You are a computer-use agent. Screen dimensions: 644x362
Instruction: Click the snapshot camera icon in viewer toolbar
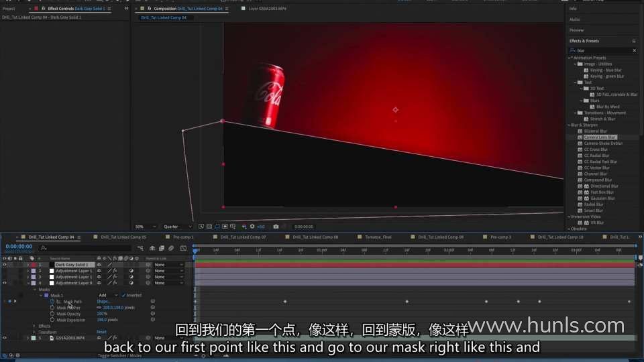tap(276, 227)
